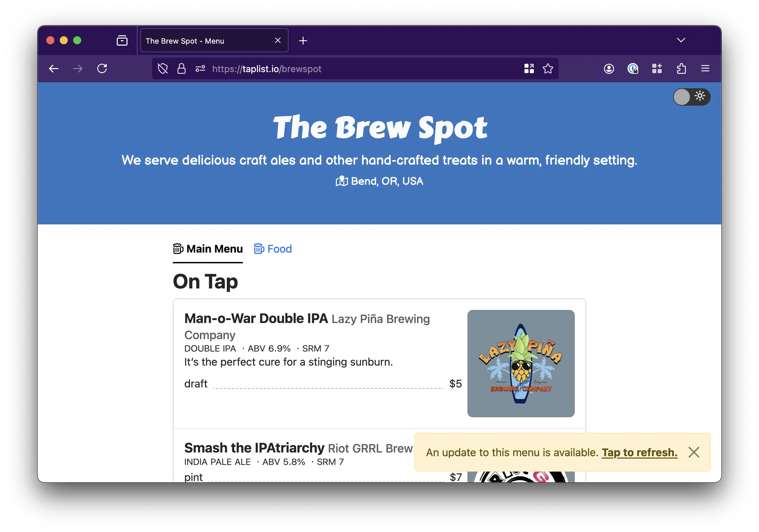Click the QR code grid icon in the address bar
Screen dimensions: 759x532
[529, 69]
